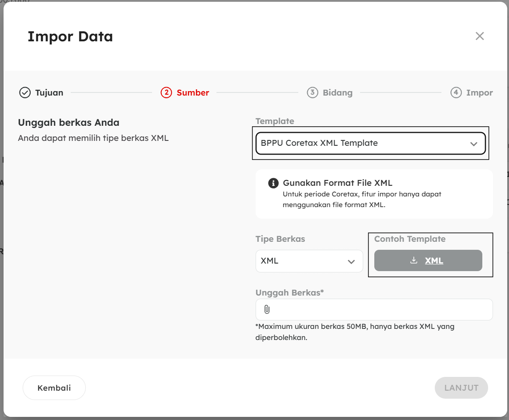Jump to the Bidang step label
The width and height of the screenshot is (509, 420).
point(337,93)
